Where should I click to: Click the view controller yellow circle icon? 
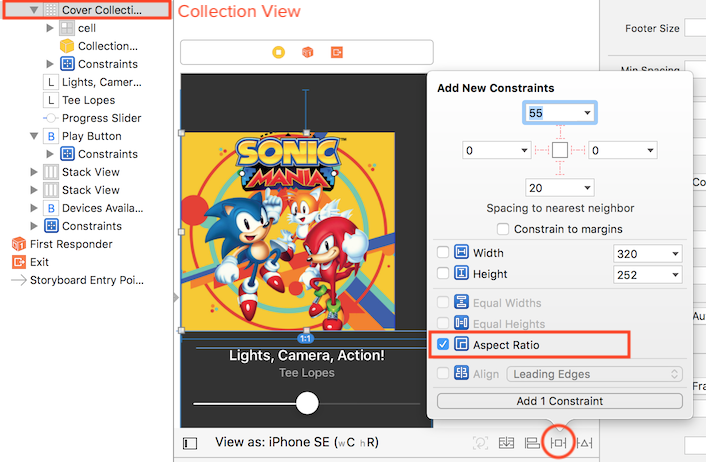click(x=279, y=52)
